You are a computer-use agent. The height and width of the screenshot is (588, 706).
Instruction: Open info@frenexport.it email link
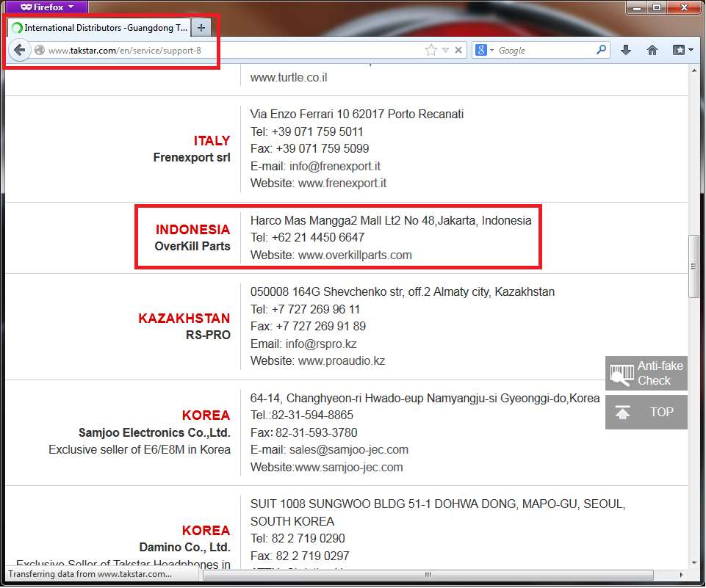pos(334,166)
